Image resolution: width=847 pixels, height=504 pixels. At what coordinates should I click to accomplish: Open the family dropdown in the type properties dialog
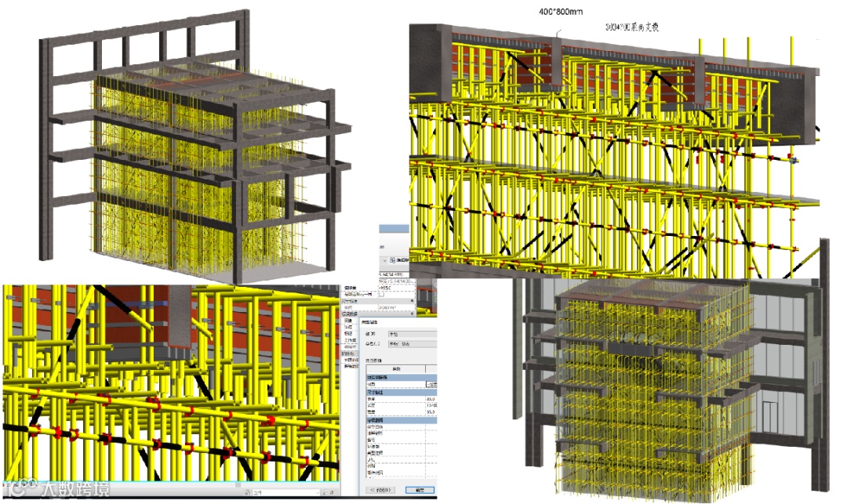tap(413, 334)
